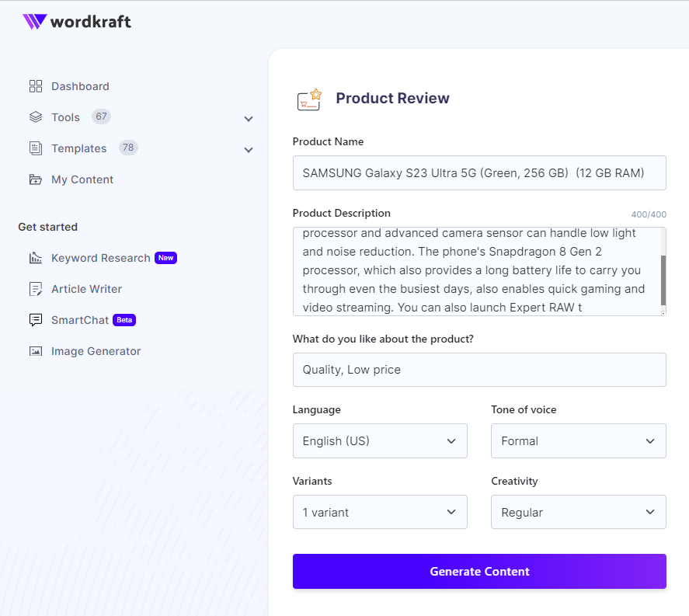The height and width of the screenshot is (616, 689).
Task: Select Keyword Research from Get started menu
Action: coord(100,257)
